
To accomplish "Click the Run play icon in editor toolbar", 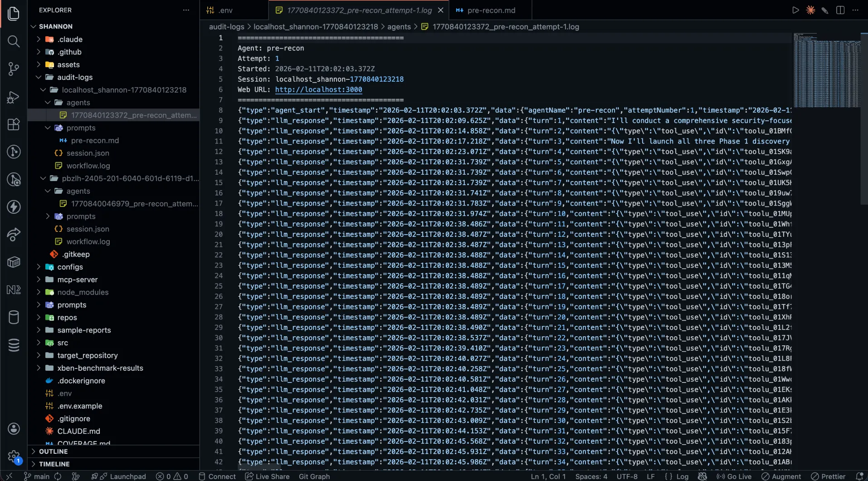I will 795,10.
